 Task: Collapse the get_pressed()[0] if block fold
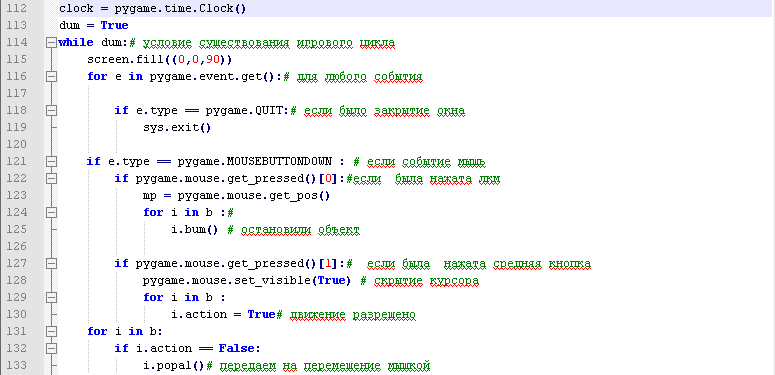click(50, 178)
